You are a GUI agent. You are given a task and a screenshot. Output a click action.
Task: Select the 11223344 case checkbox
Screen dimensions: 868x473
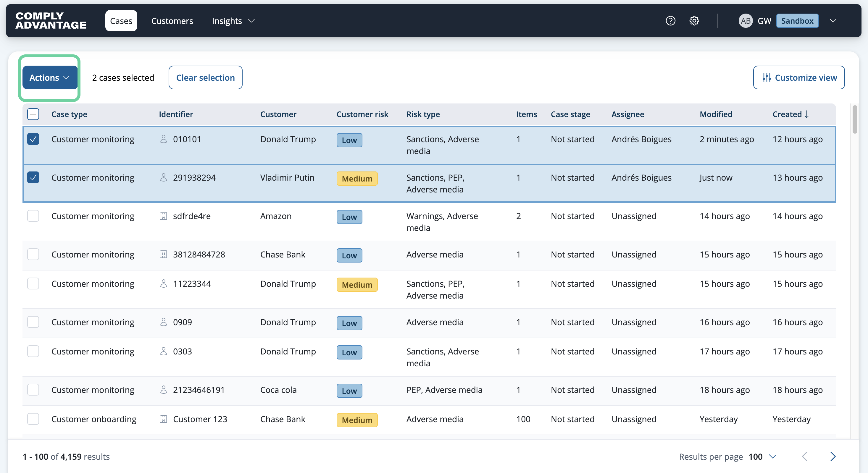pos(33,284)
